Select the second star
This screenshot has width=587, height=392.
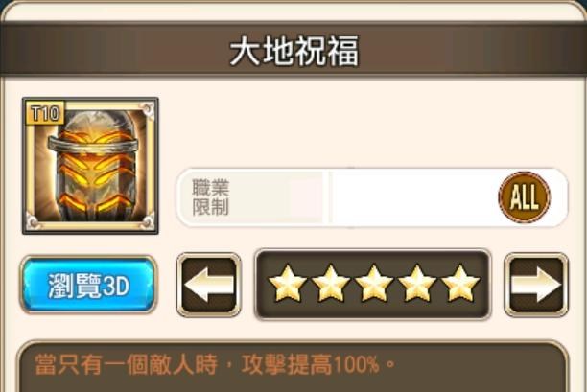(x=330, y=284)
